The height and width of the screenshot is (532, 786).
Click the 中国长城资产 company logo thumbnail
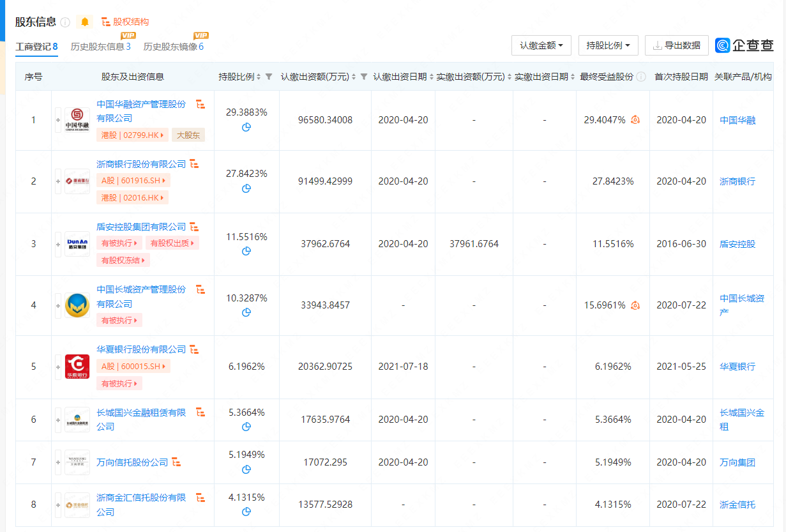tap(77, 305)
